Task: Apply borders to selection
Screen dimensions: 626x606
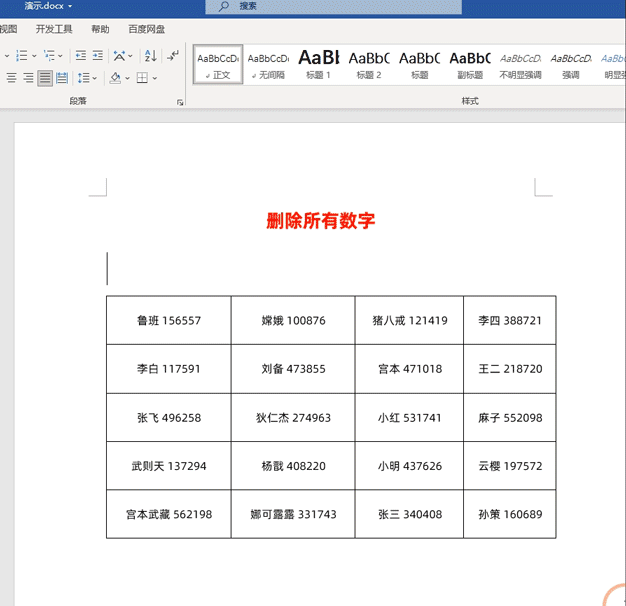Action: coord(142,78)
